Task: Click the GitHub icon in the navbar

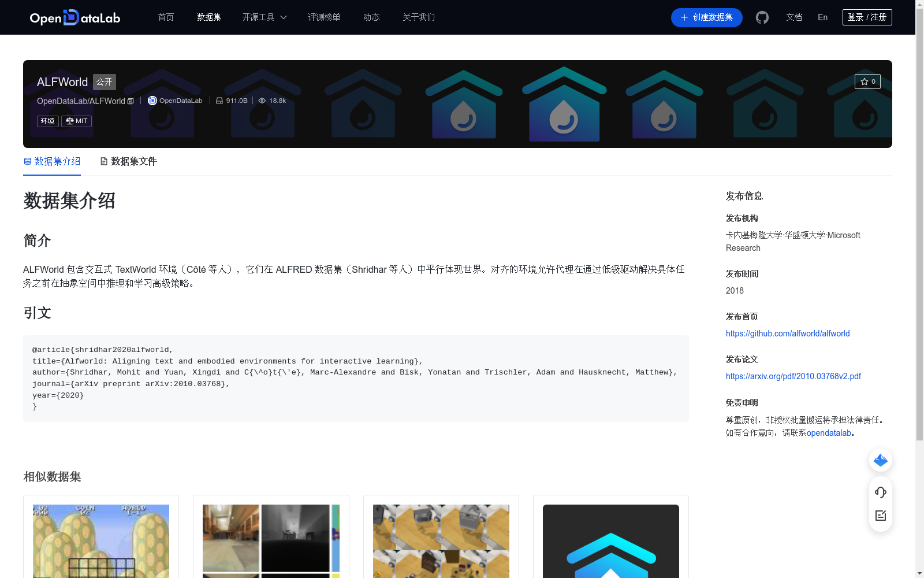Action: click(x=762, y=17)
